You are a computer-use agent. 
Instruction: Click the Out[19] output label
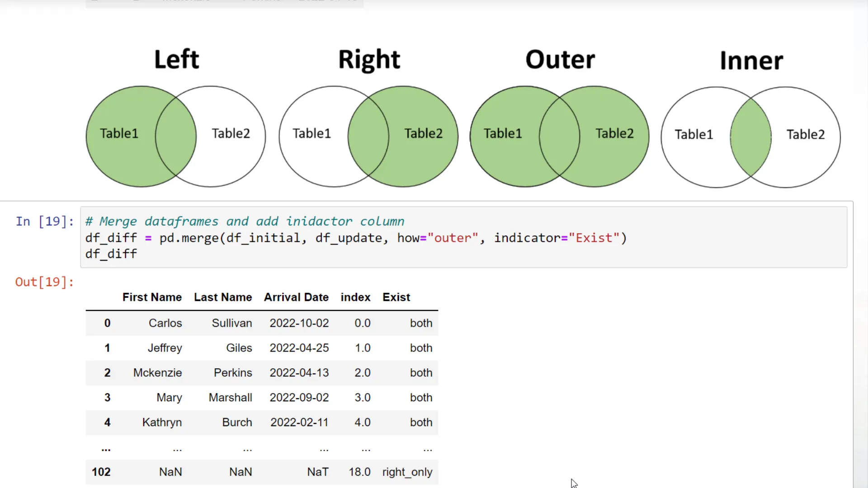tap(44, 282)
